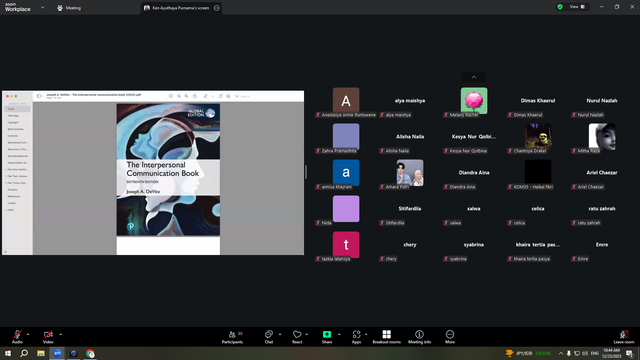
Task: Open the Zoom Workplace dropdown arrow
Action: 42,7
